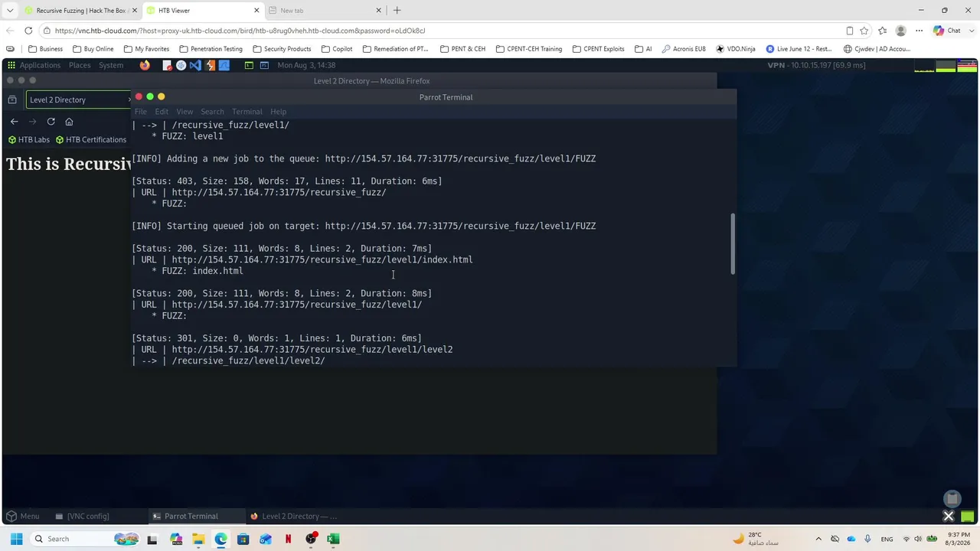Open the VDO.Ninja bookmark
The height and width of the screenshot is (551, 980).
(x=735, y=49)
